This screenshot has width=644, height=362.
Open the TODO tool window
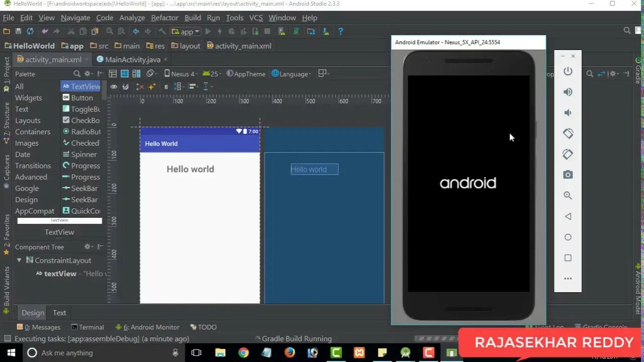(x=203, y=327)
